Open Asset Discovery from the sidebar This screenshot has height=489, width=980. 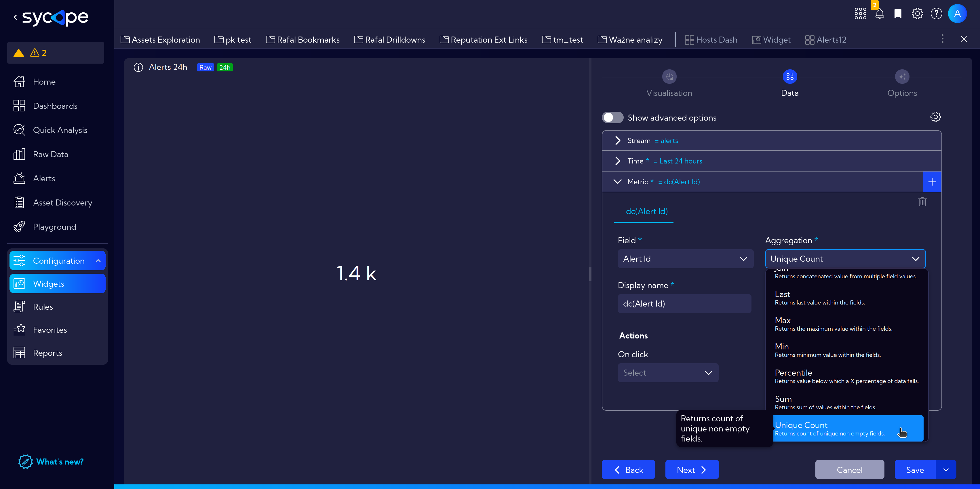pos(53,202)
